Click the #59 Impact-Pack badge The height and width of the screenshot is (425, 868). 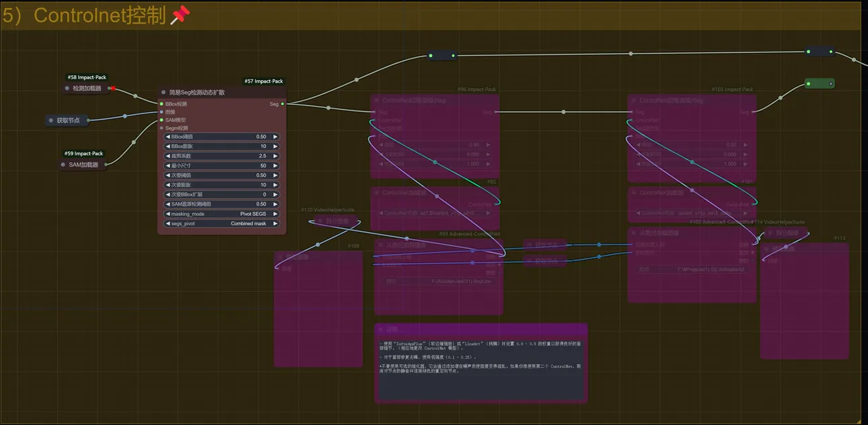pos(84,153)
